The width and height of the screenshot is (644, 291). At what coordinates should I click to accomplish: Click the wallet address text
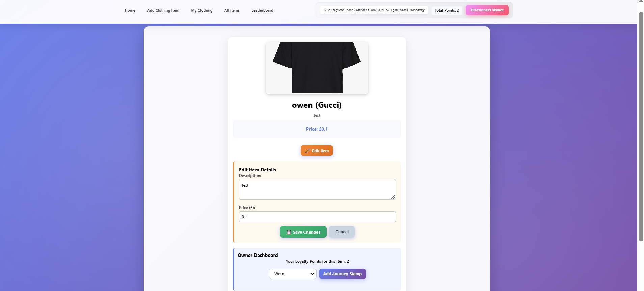click(x=374, y=10)
